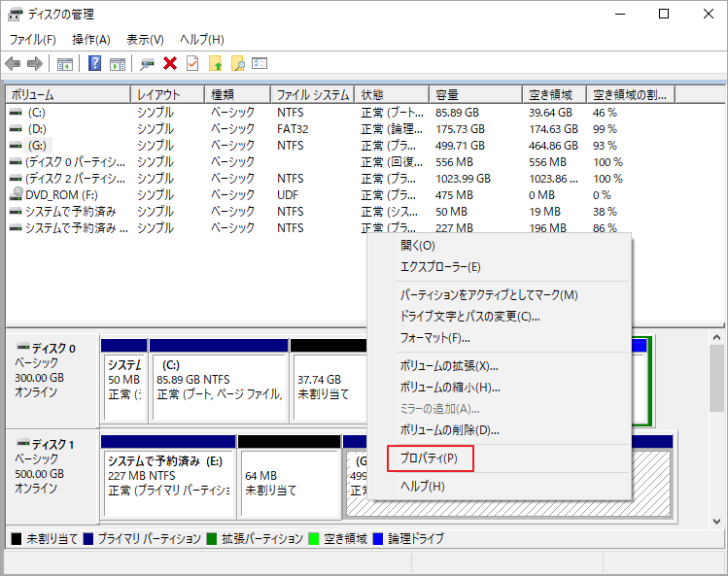Open the ファイル(F) menu
Viewport: 728px width, 576px height.
32,40
